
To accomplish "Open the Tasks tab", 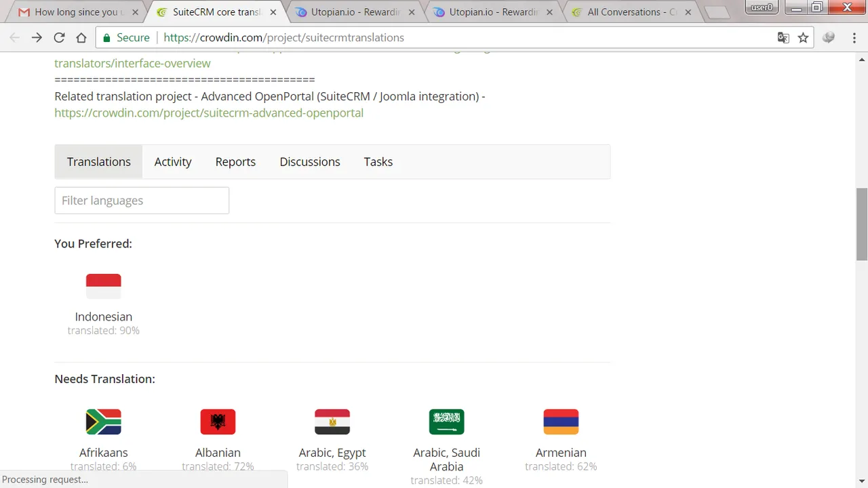I will tap(378, 162).
